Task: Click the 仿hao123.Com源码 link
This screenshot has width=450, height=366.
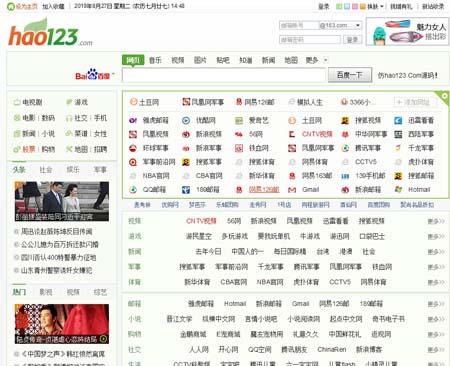Action: point(407,75)
